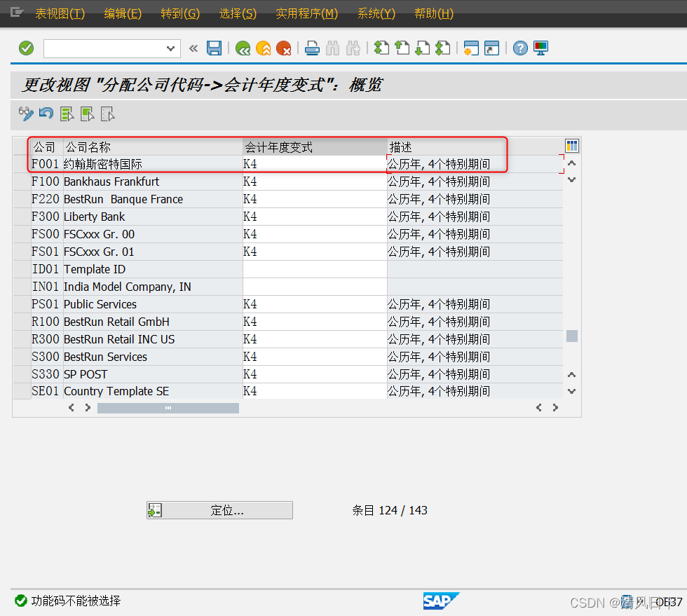Click the vertical scrollbar thumb
Screen dimensions: 687x616
pyautogui.click(x=572, y=336)
